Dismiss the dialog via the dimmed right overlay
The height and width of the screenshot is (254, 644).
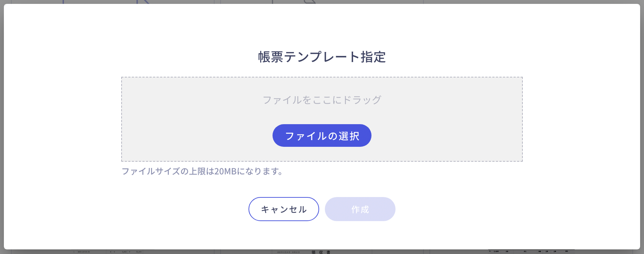(642, 127)
